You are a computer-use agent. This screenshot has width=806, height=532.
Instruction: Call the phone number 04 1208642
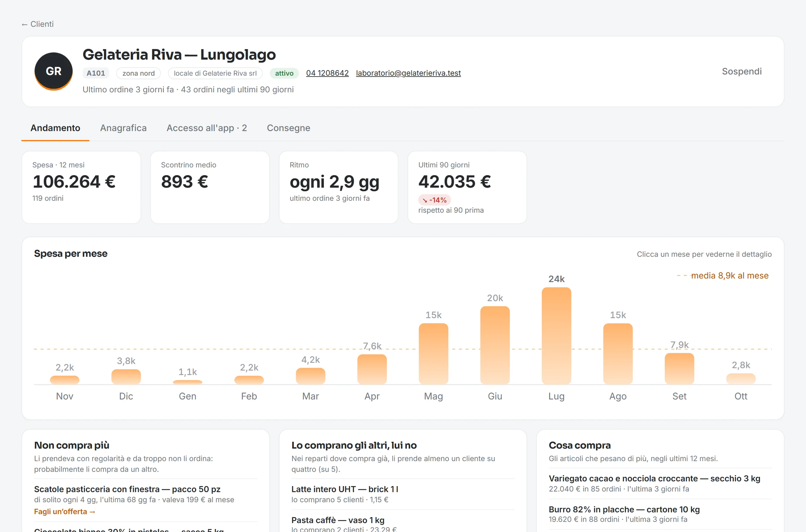click(327, 73)
